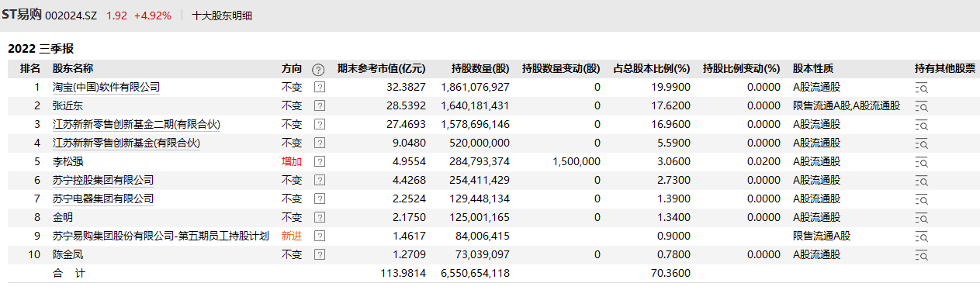Screen dimensions: 980x290
Task: Click the question-mark icon for the 新进 employee plan row
Action: pos(319,236)
